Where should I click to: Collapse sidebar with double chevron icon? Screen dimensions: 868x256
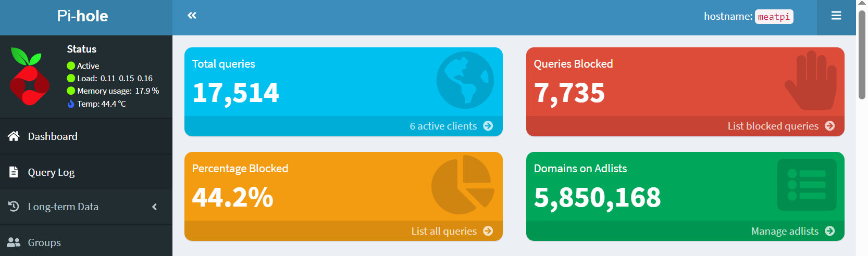tap(192, 16)
